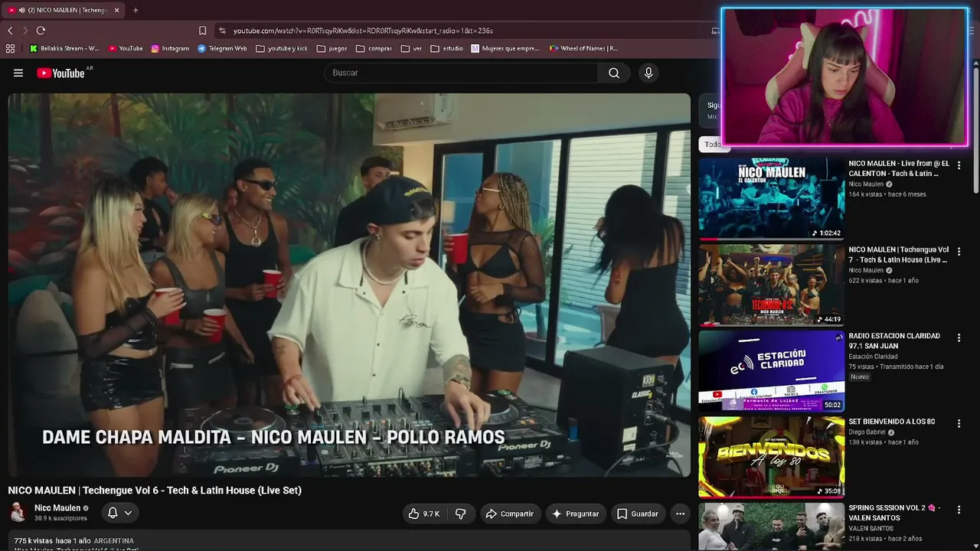Click the Techengue Vol 6 video player
Image resolution: width=980 pixels, height=551 pixels.
[x=349, y=285]
